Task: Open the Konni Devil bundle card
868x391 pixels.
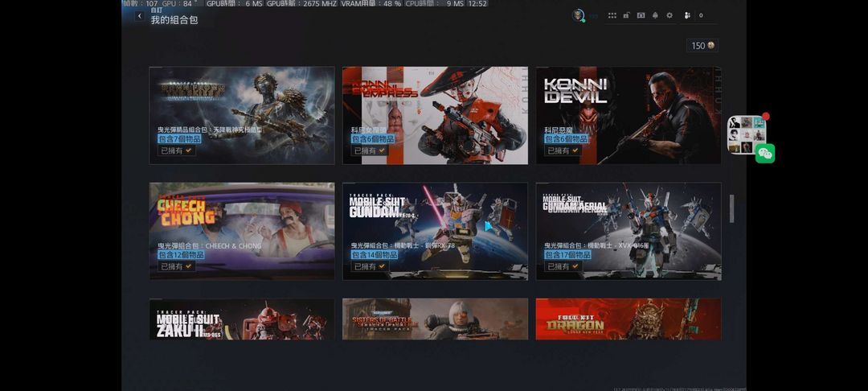Action: [628, 115]
